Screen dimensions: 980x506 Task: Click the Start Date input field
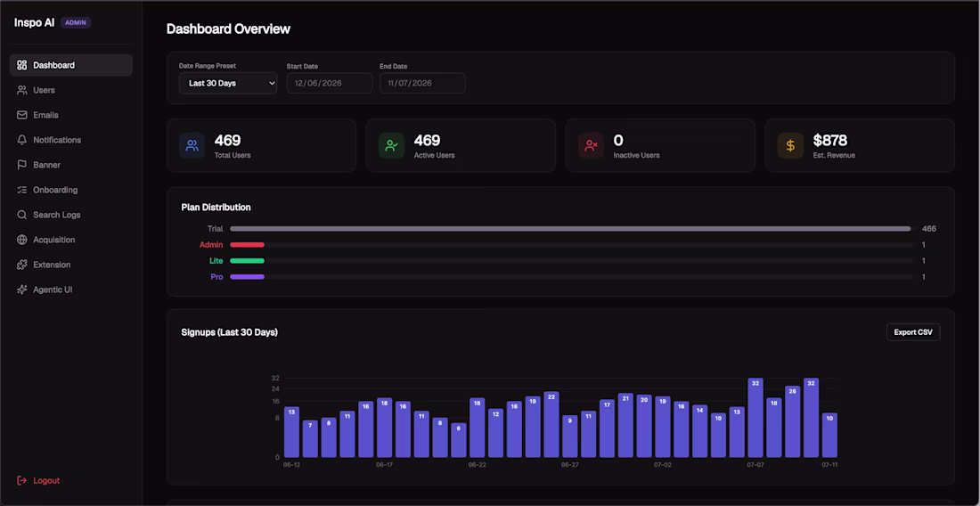330,83
